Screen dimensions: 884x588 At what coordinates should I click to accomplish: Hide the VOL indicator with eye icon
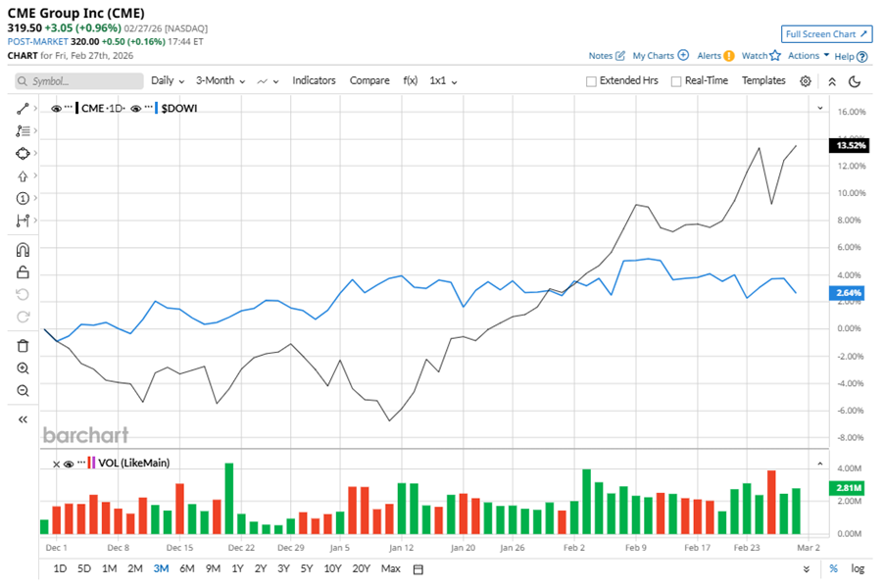click(x=69, y=464)
